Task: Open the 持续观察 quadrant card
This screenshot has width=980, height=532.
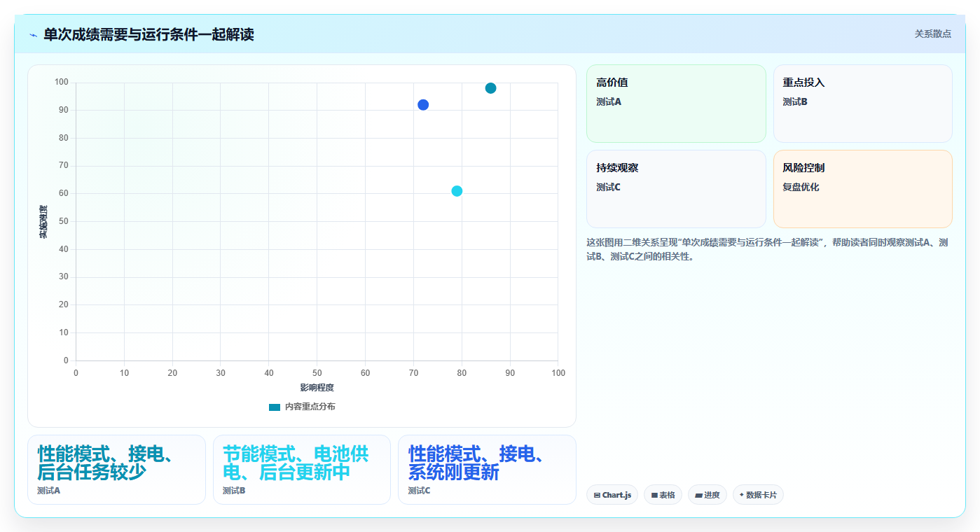Action: [676, 189]
